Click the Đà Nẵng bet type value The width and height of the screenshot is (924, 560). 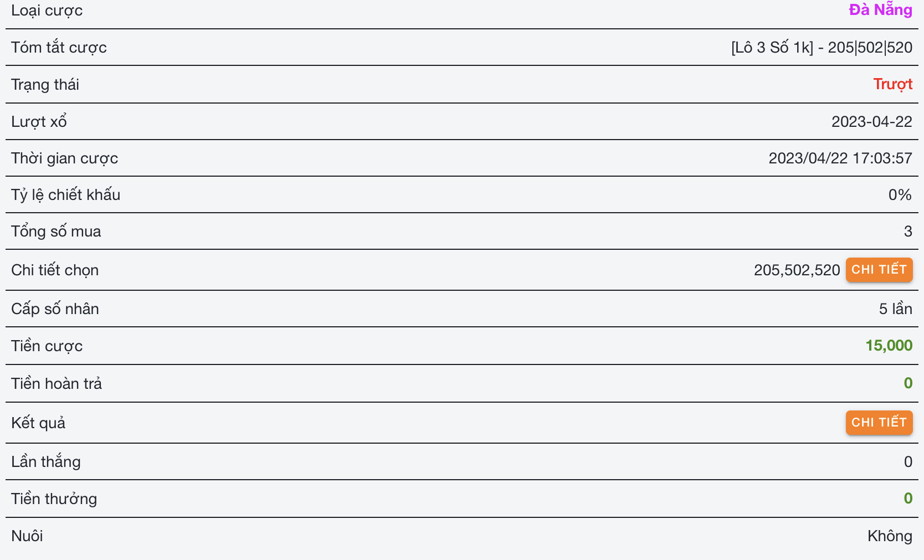[880, 10]
